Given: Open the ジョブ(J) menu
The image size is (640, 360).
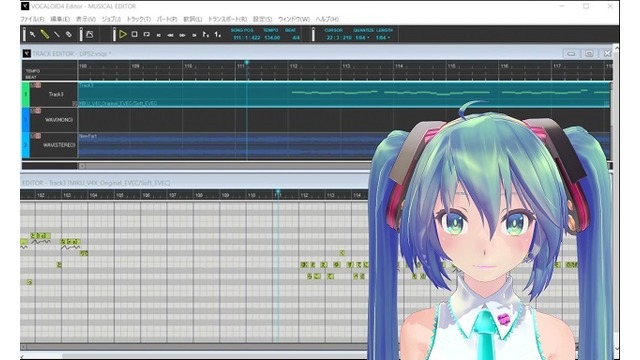Looking at the screenshot, I should coord(111,19).
